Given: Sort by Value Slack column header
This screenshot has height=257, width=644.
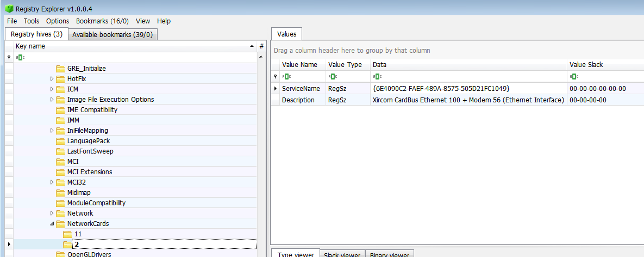Looking at the screenshot, I should pos(606,65).
